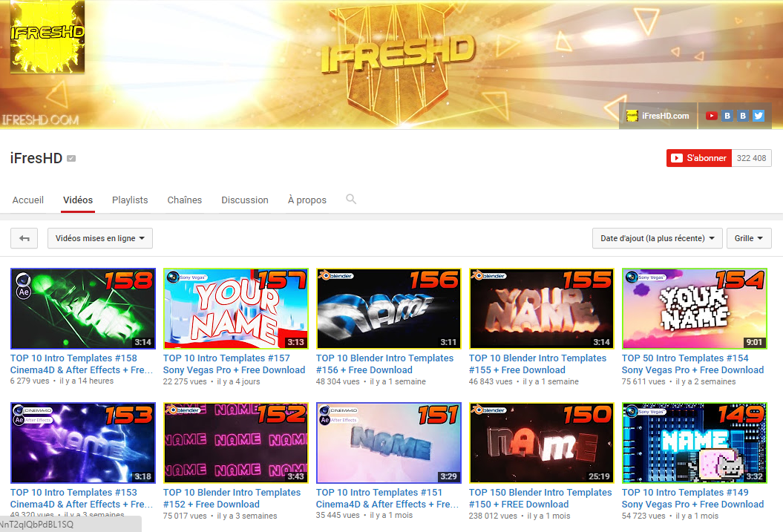Open the YouTube icon in banner links
The height and width of the screenshot is (532, 783).
[x=712, y=116]
